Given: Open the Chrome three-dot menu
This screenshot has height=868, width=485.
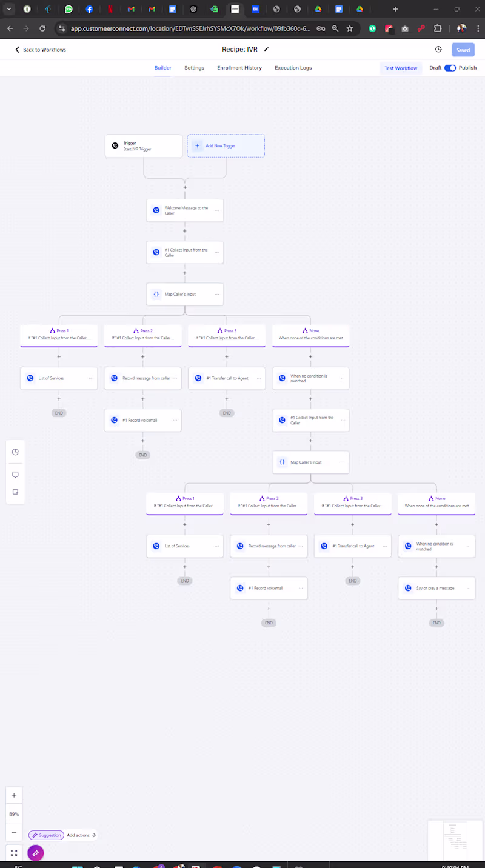Looking at the screenshot, I should 477,28.
